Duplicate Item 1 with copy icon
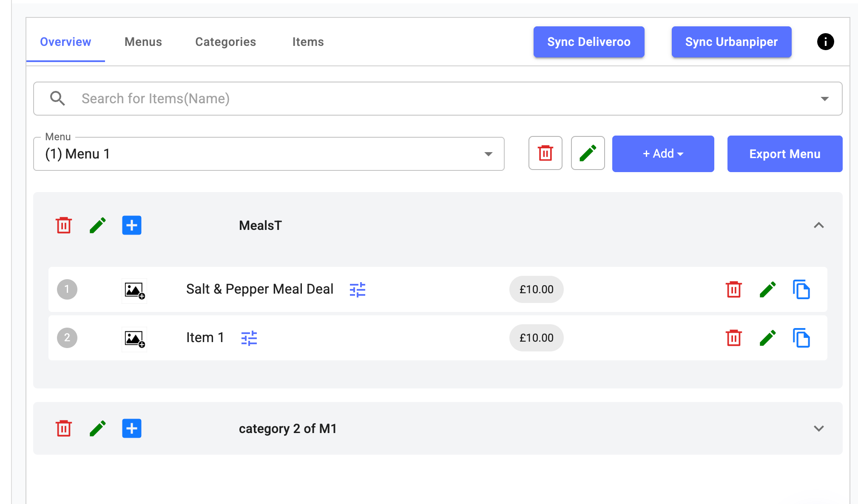The width and height of the screenshot is (858, 504). [801, 338]
